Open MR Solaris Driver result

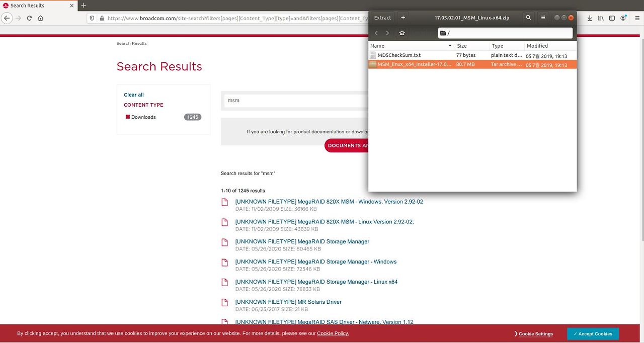click(288, 302)
